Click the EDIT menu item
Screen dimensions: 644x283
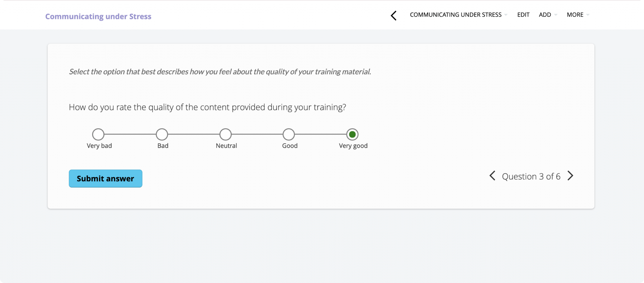click(x=523, y=15)
